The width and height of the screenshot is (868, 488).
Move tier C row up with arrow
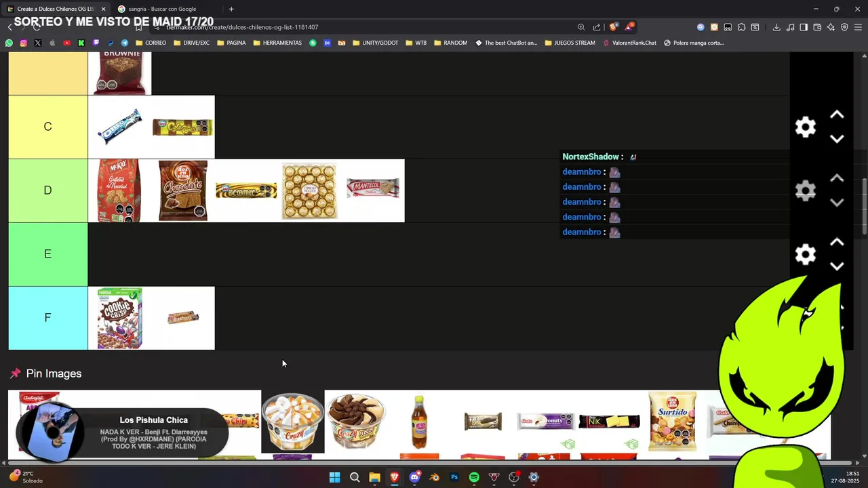pyautogui.click(x=837, y=115)
